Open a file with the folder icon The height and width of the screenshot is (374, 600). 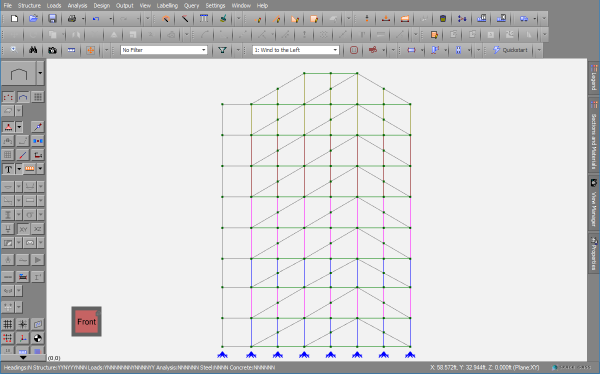(33, 19)
